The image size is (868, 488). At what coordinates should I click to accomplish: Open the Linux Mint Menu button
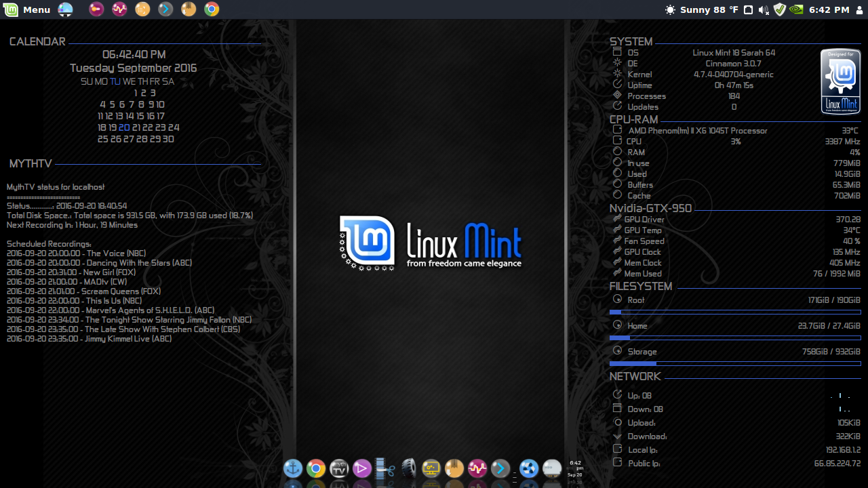[x=28, y=9]
